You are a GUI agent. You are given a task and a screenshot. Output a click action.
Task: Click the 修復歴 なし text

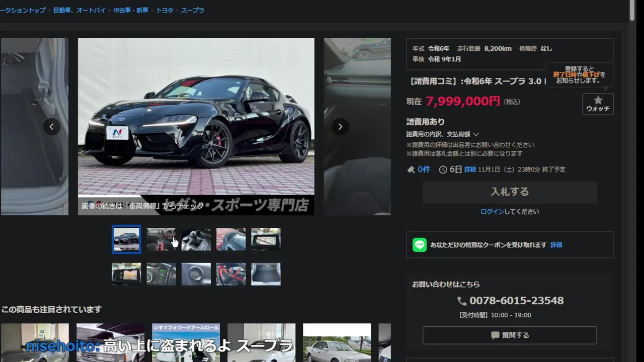[535, 49]
